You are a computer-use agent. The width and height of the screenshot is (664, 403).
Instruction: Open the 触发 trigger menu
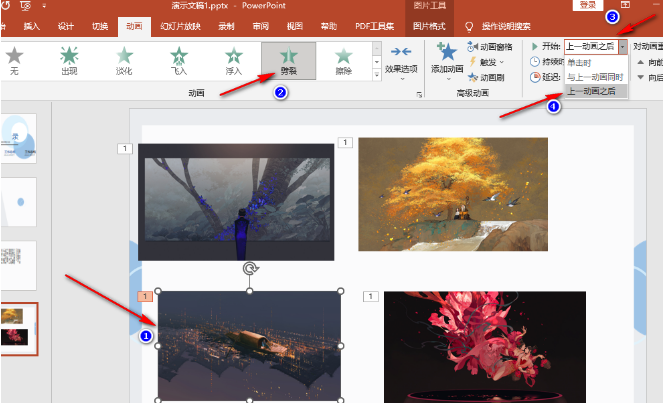[x=486, y=62]
